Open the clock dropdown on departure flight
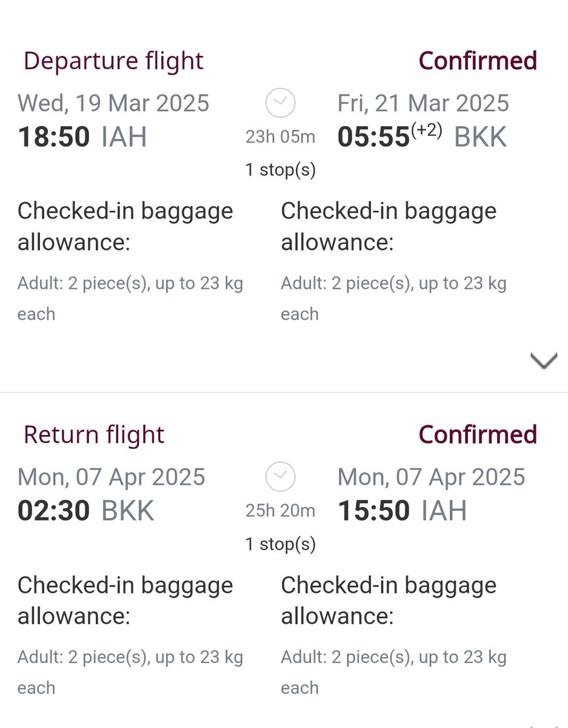The height and width of the screenshot is (728, 568). click(x=280, y=103)
